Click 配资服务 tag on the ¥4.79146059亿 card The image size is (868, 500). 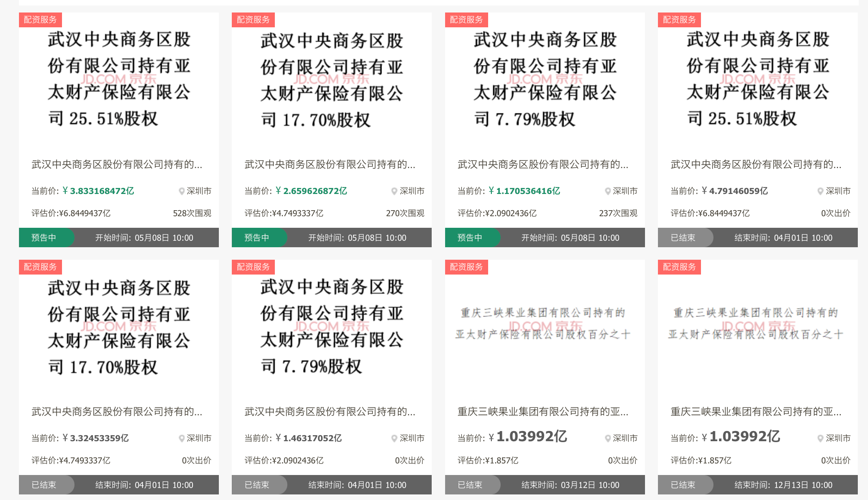tap(679, 20)
